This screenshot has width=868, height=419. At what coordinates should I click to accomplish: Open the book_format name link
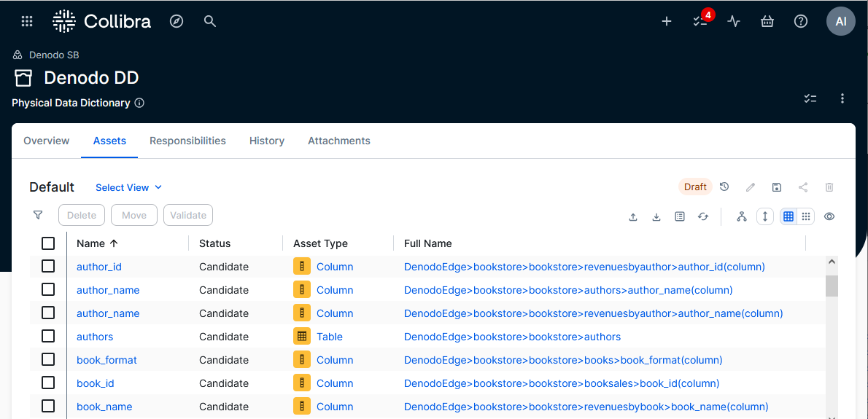tap(106, 360)
